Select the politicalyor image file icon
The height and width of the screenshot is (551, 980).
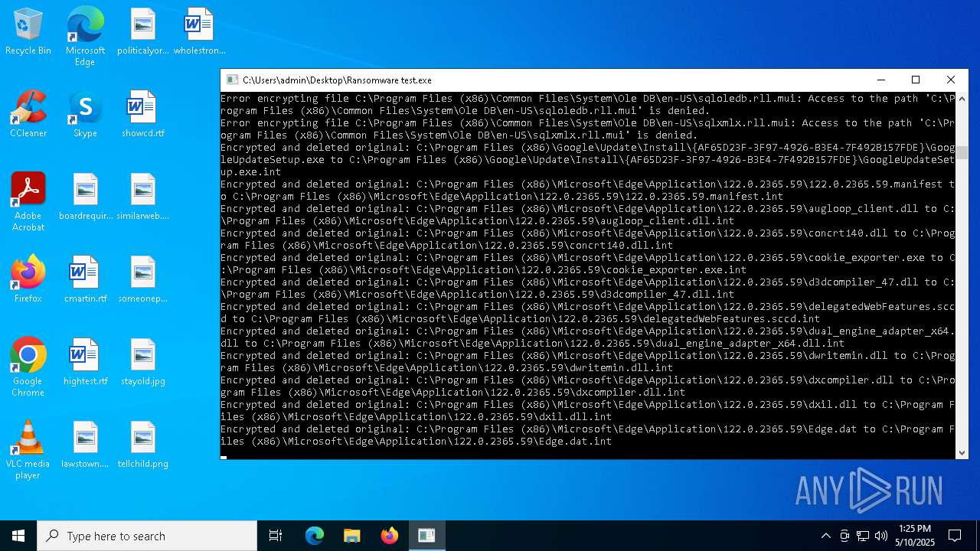tap(142, 32)
